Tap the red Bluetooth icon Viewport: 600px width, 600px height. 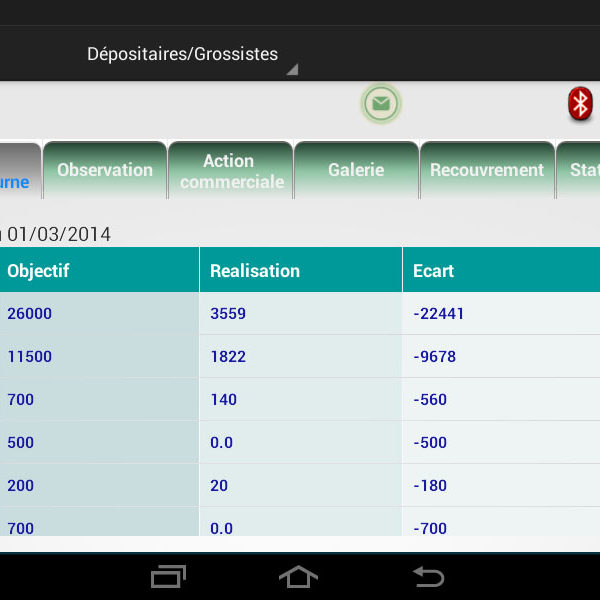point(580,104)
